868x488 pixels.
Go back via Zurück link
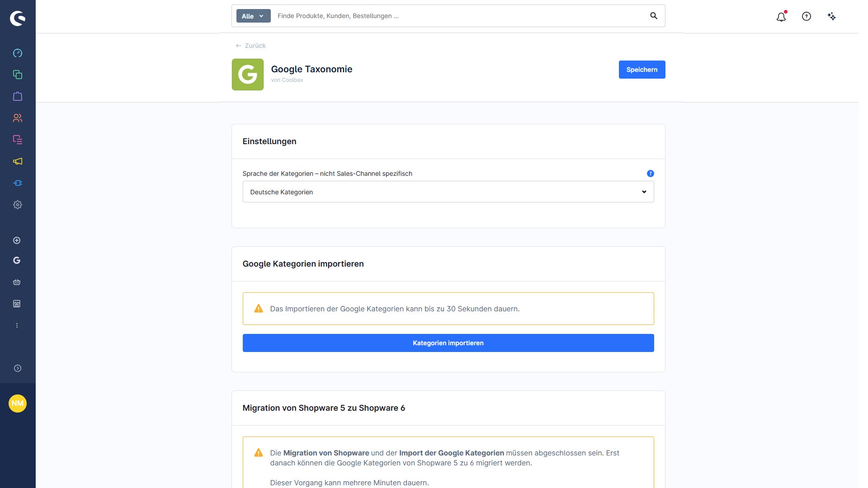click(x=251, y=46)
